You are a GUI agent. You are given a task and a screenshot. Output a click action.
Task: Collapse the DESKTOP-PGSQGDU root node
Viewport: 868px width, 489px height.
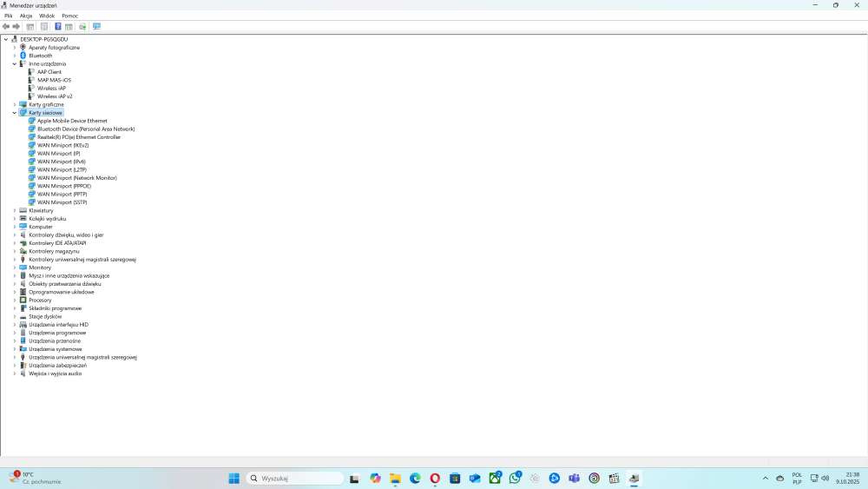tap(6, 39)
